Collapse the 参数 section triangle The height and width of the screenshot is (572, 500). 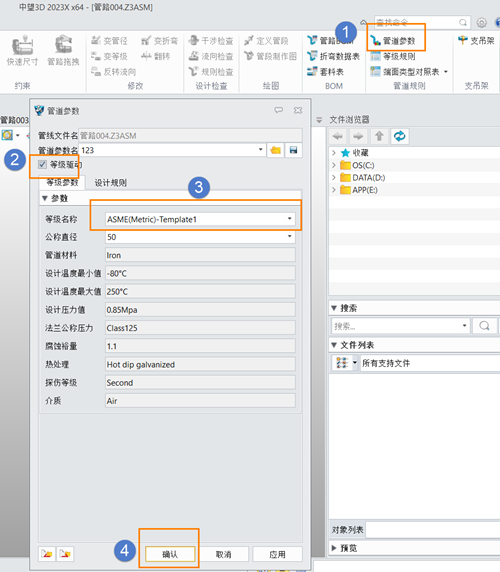(44, 198)
